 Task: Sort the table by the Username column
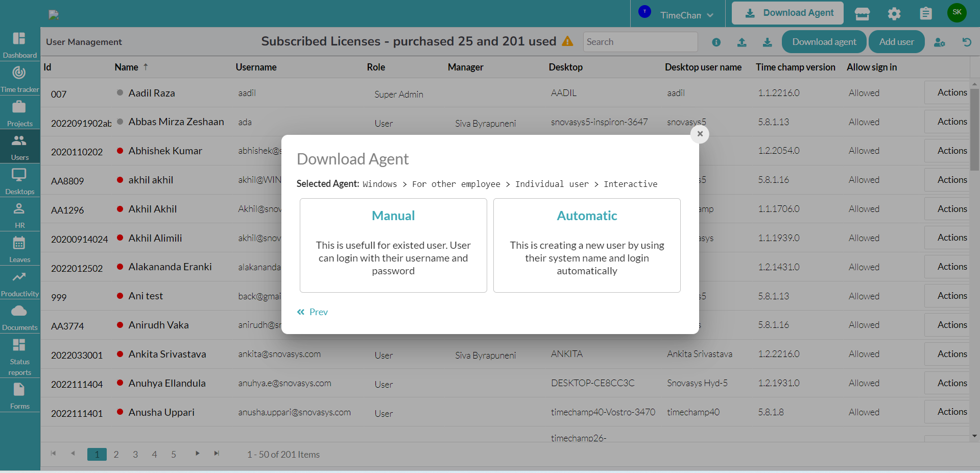256,67
